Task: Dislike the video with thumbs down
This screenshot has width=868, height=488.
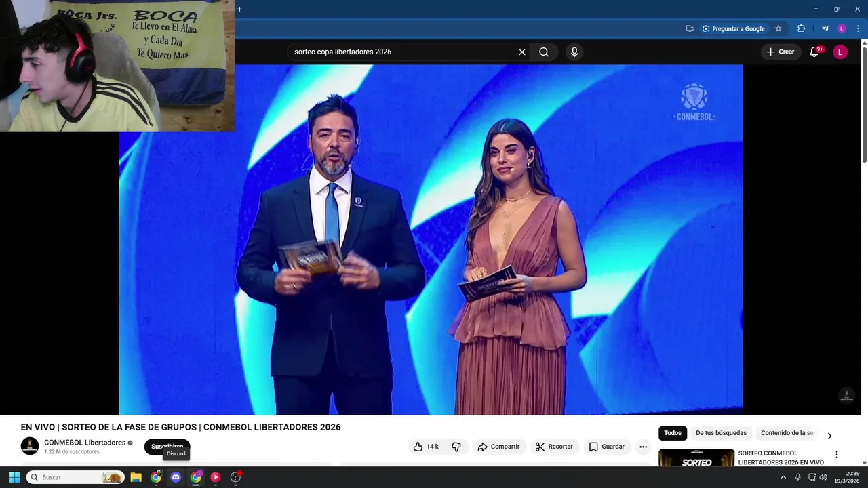Action: (456, 447)
